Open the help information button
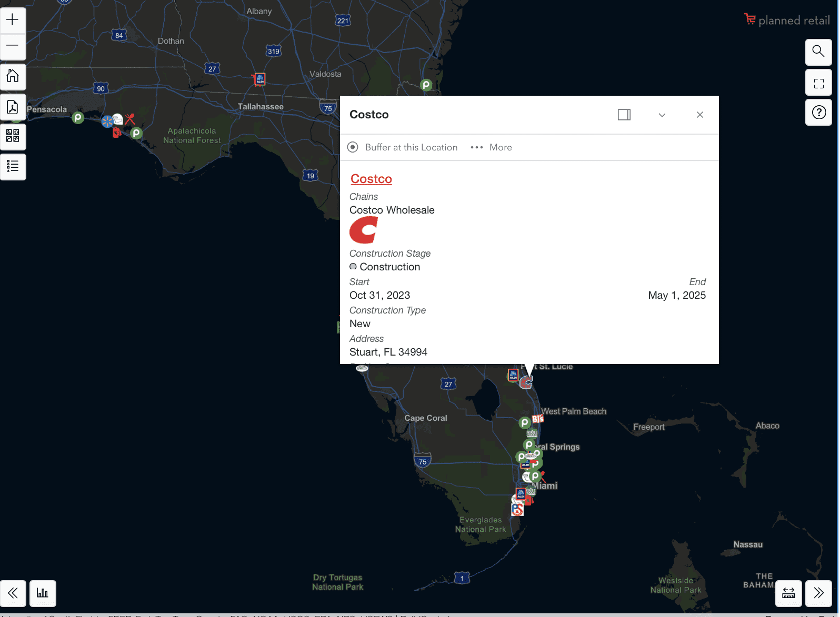 (818, 112)
